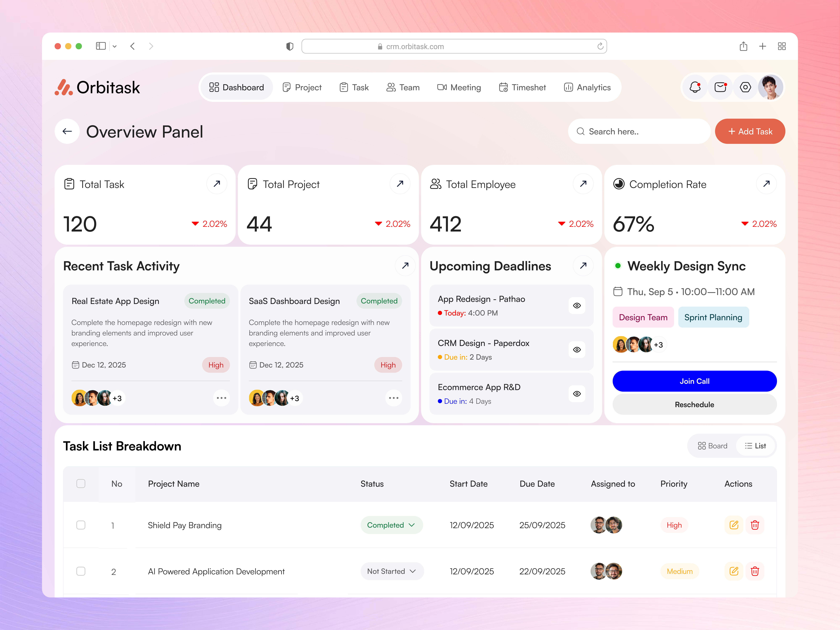Switch to the Meeting tab
Image resolution: width=840 pixels, height=630 pixels.
[x=459, y=87]
